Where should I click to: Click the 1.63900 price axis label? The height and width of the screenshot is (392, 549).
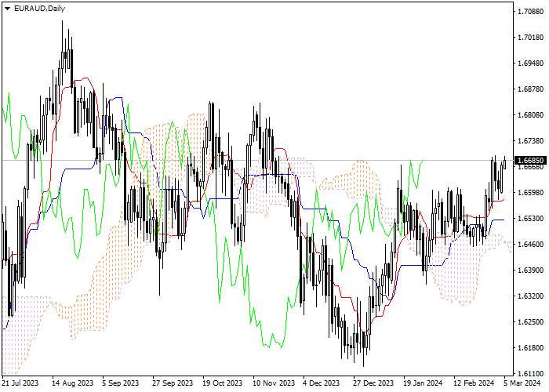530,270
